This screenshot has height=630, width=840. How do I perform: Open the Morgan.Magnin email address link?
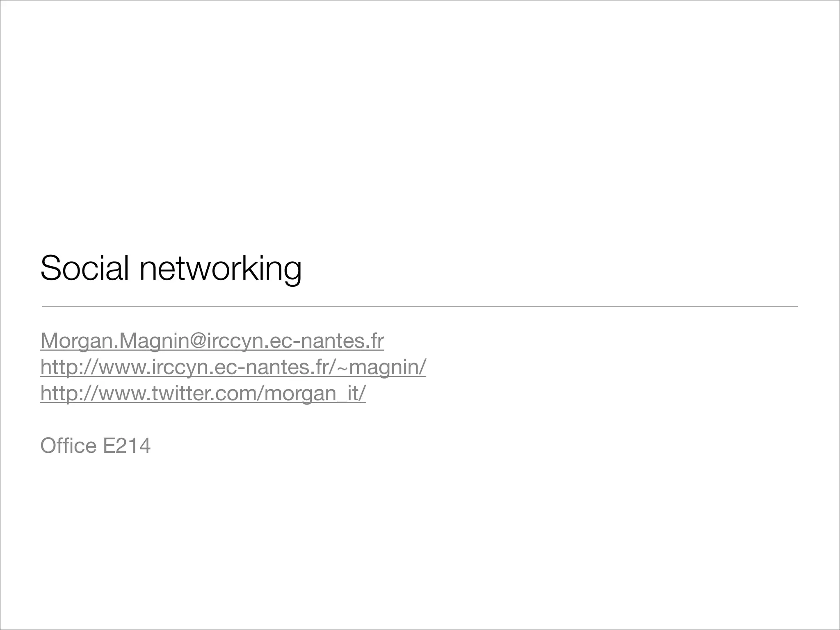(212, 341)
